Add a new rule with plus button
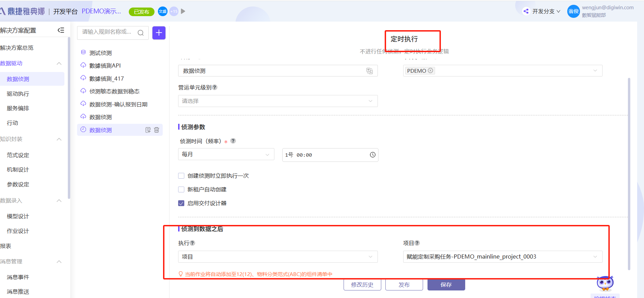The width and height of the screenshot is (644, 298). [x=159, y=33]
